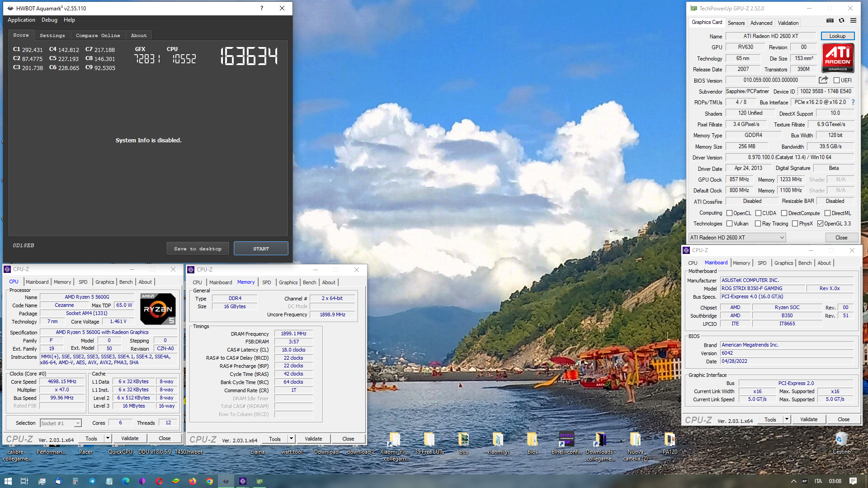
Task: Switch to the GPU-Z taskbar icon
Action: (x=259, y=481)
